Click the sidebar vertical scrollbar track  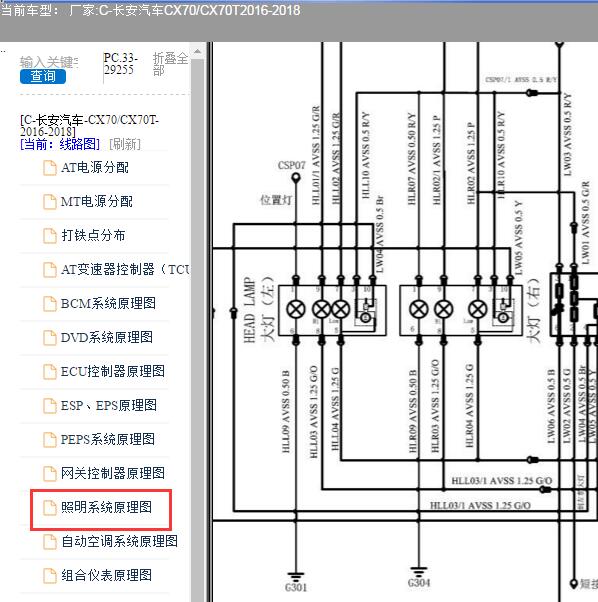coord(198,330)
